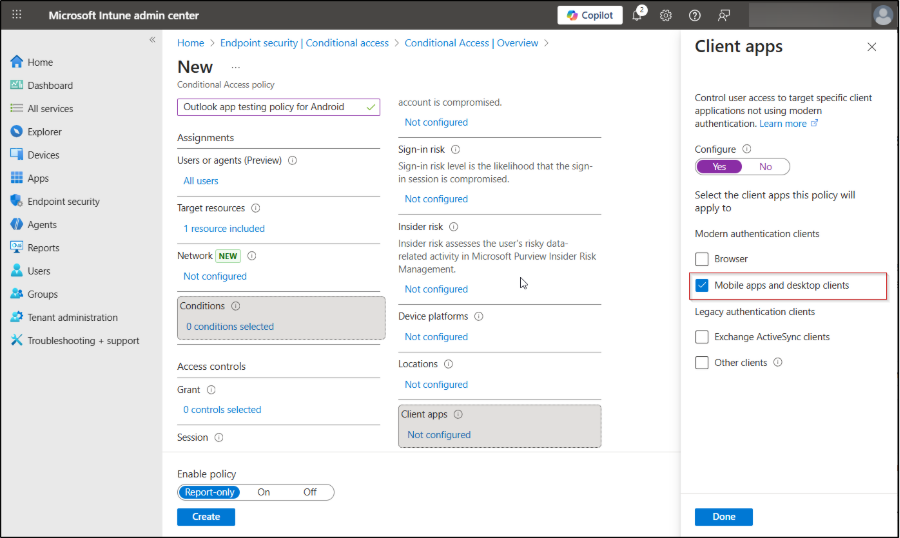Click the Home breadcrumb link

[191, 43]
